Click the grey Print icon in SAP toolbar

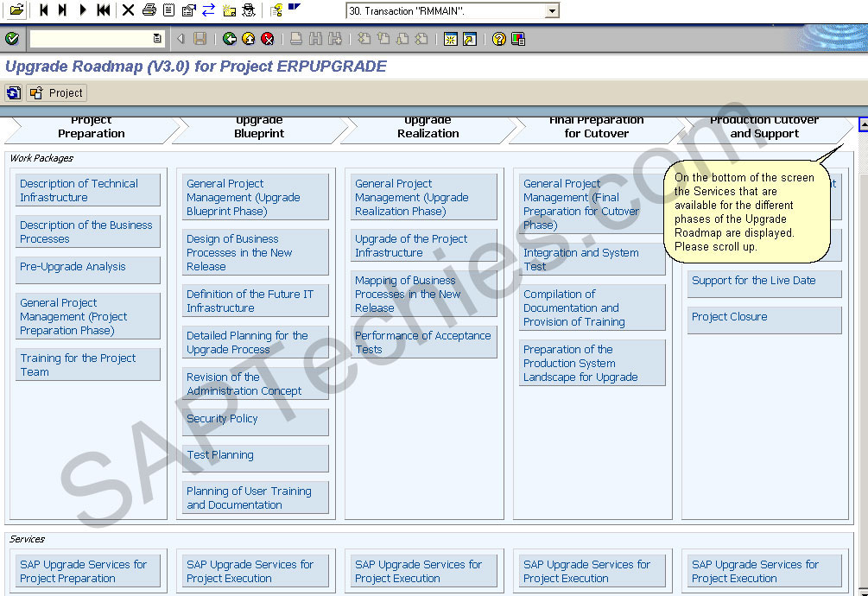pos(296,39)
